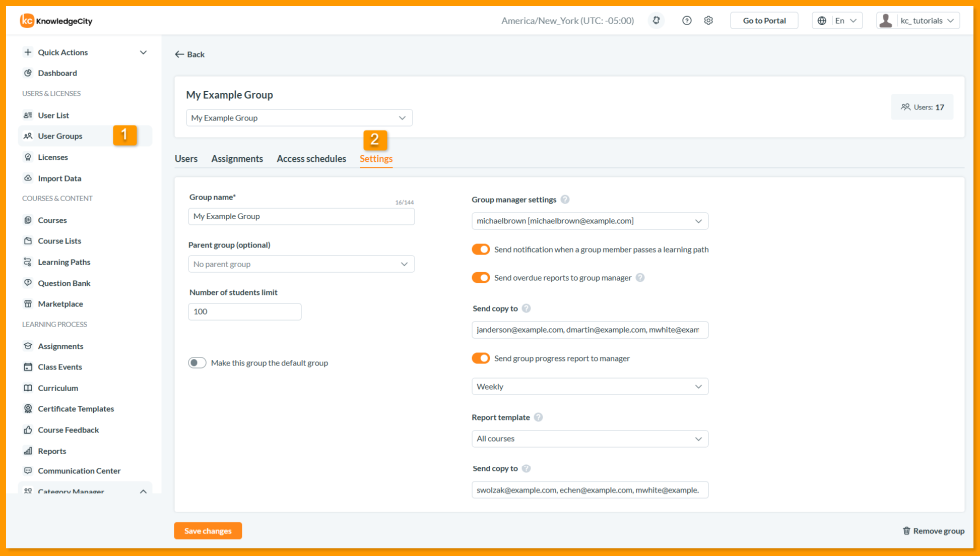Click the Class Events calendar icon
This screenshot has width=980, height=556.
(x=28, y=367)
